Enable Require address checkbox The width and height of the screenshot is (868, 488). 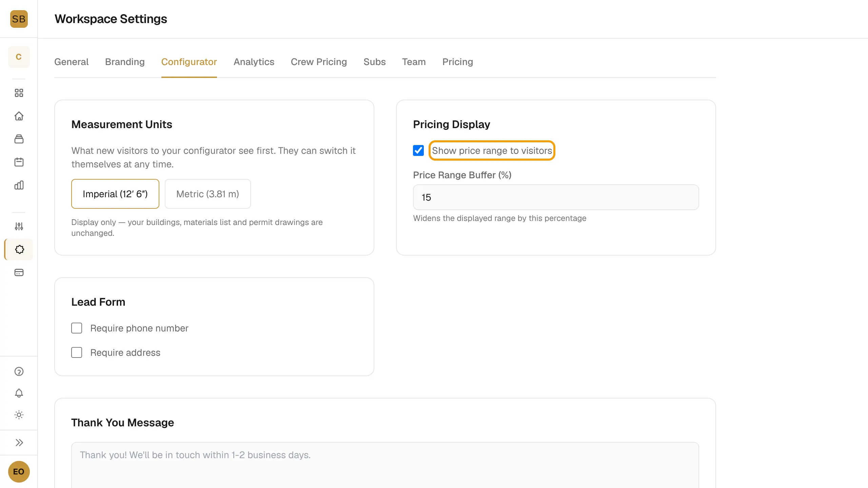pyautogui.click(x=77, y=352)
